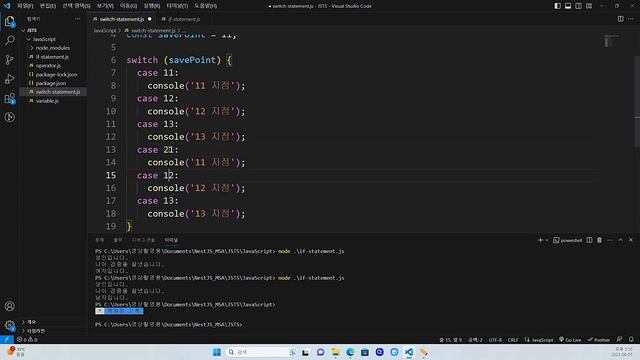Toggle bottom panel layout button
Viewport: 640px width, 360px height.
(568, 6)
